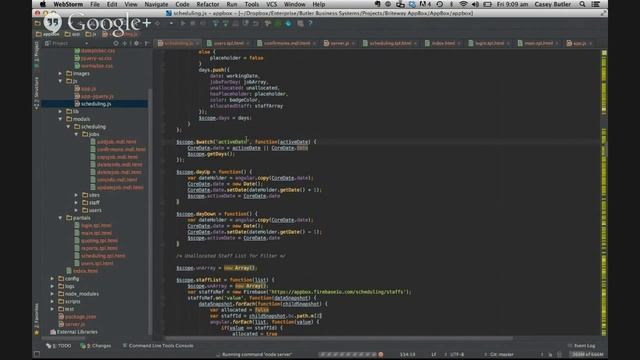The image size is (640, 360).
Task: Open macOS Spotlight search
Action: click(582, 4)
